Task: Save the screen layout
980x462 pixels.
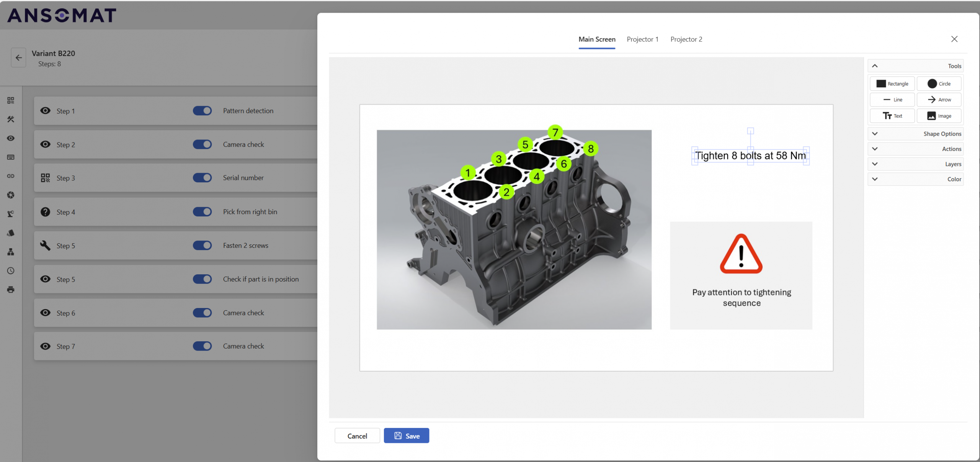Action: (406, 436)
